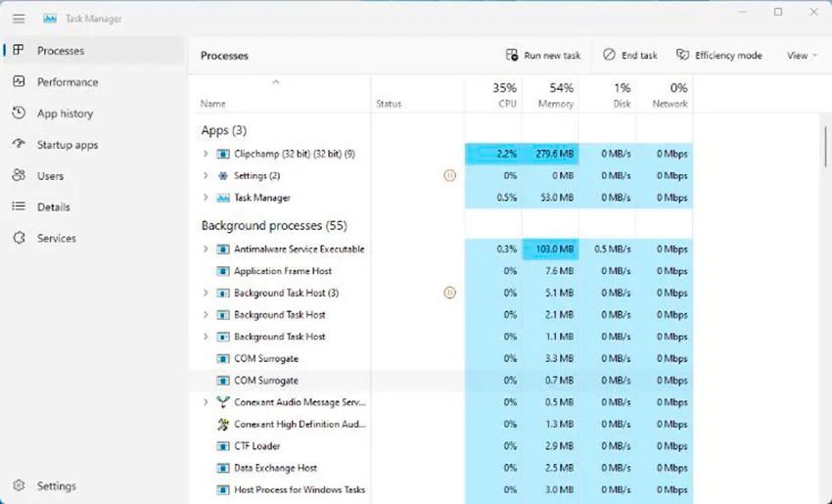832x504 pixels.
Task: Open the hamburger navigation menu
Action: 19,19
